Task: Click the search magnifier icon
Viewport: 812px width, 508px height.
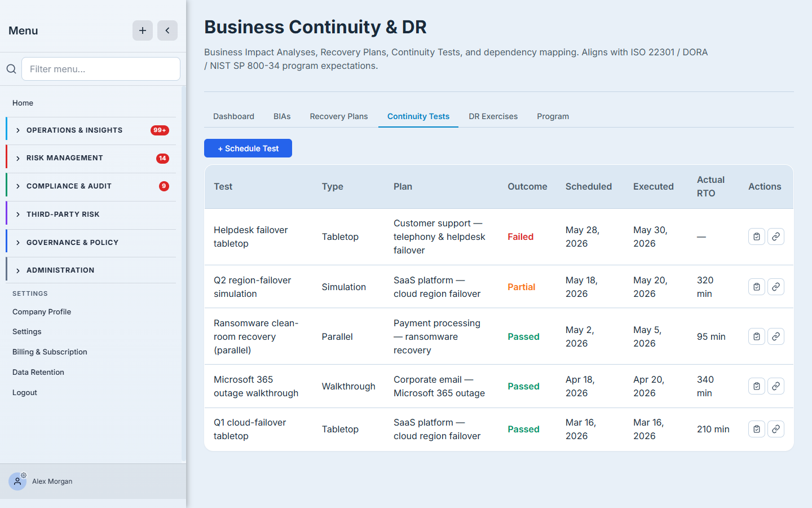Action: 11,69
